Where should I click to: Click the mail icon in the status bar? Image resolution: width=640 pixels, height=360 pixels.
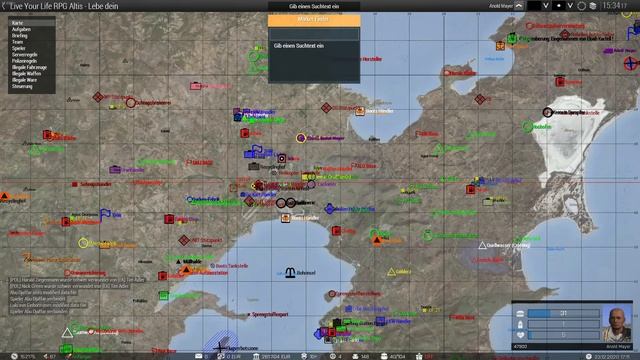[x=199, y=356]
